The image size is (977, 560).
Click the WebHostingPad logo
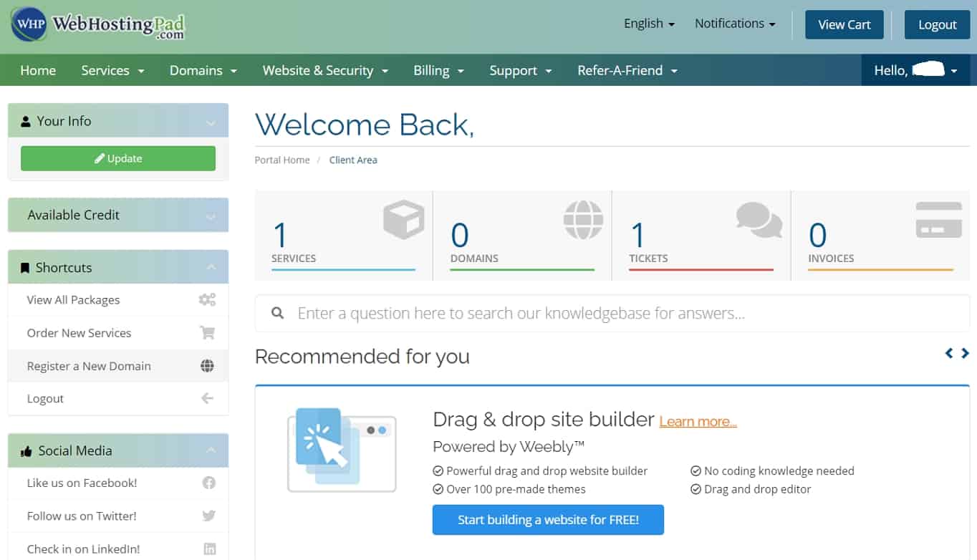coord(98,25)
